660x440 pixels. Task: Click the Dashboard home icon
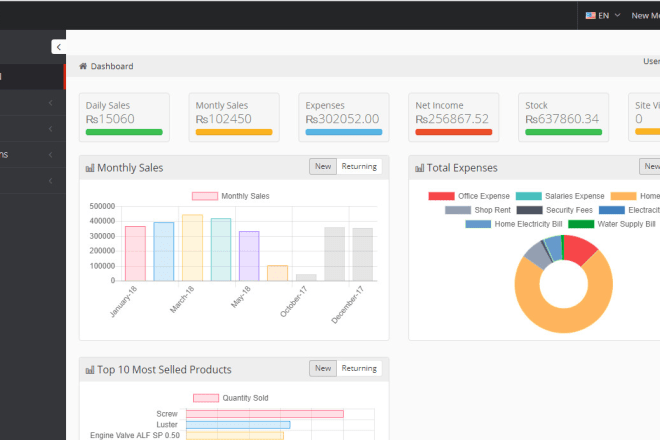point(83,66)
